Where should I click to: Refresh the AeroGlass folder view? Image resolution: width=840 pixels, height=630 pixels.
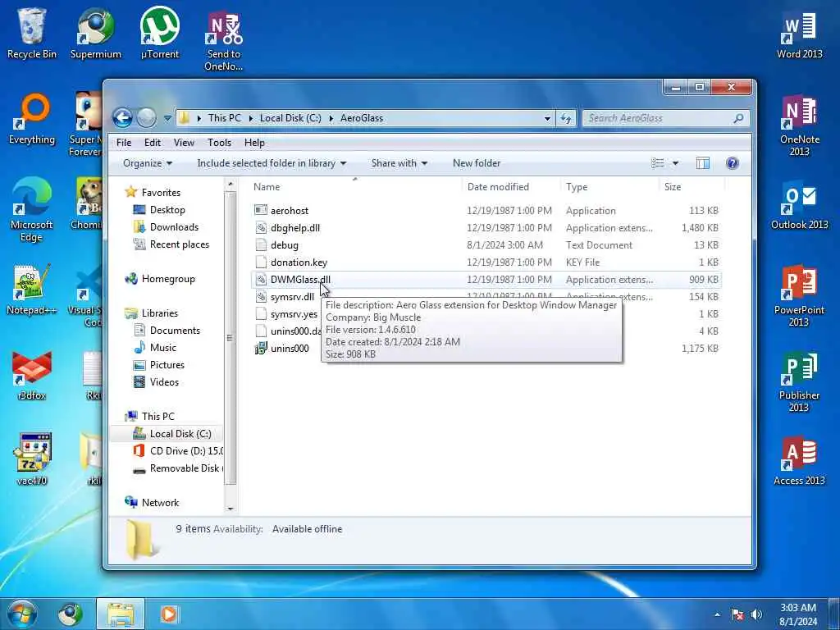(x=566, y=118)
